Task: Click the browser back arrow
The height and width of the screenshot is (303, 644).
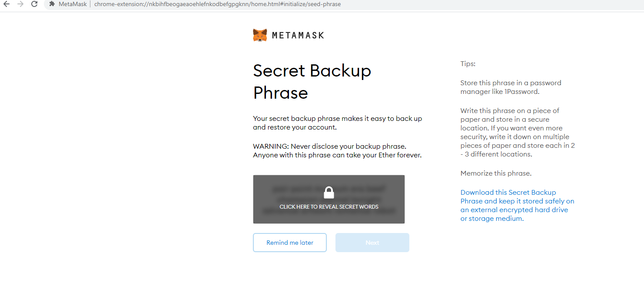Action: point(7,4)
